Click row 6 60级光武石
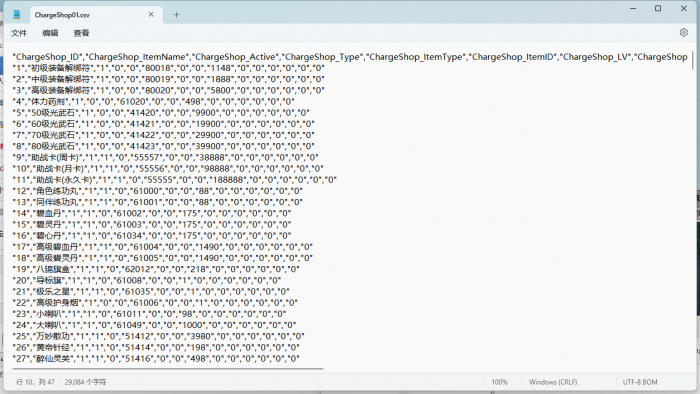700x394 pixels. 163,124
